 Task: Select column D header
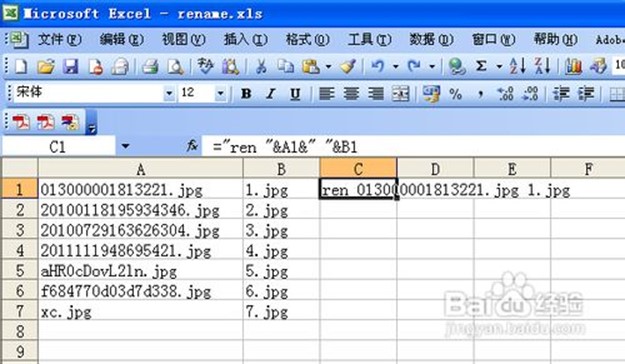pyautogui.click(x=435, y=168)
